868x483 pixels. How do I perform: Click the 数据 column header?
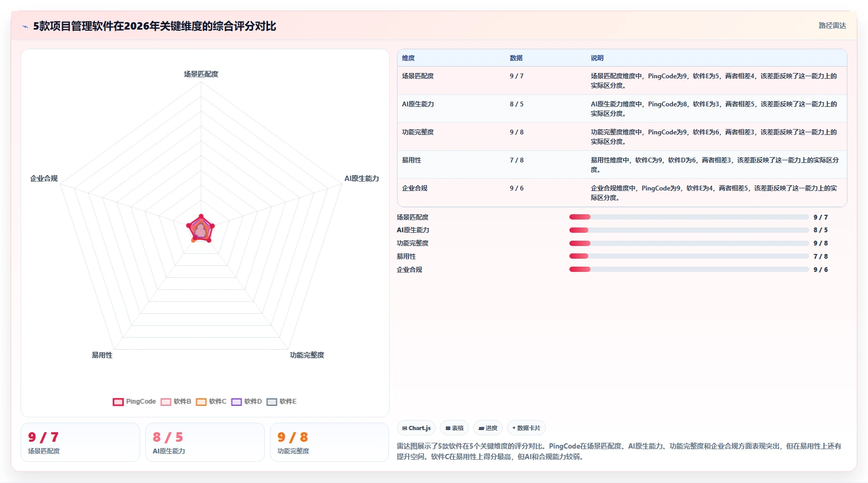pyautogui.click(x=516, y=58)
